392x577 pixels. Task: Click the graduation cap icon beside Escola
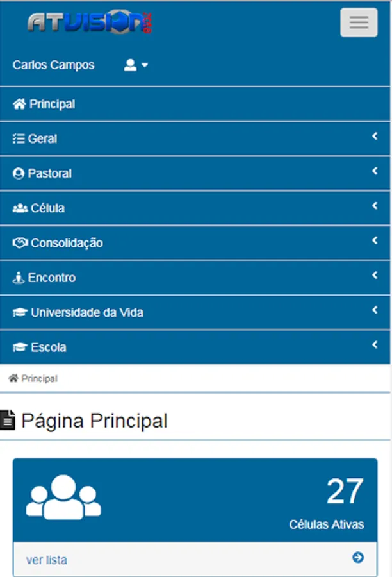(x=20, y=347)
